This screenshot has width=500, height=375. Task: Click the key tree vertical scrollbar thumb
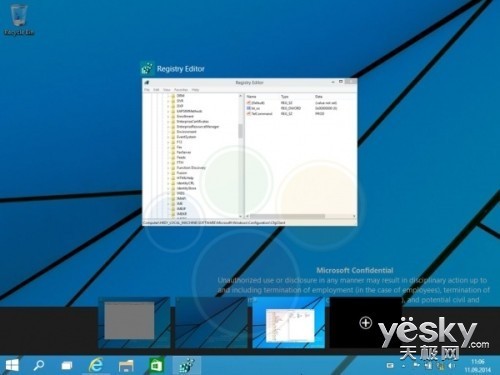tap(240, 131)
